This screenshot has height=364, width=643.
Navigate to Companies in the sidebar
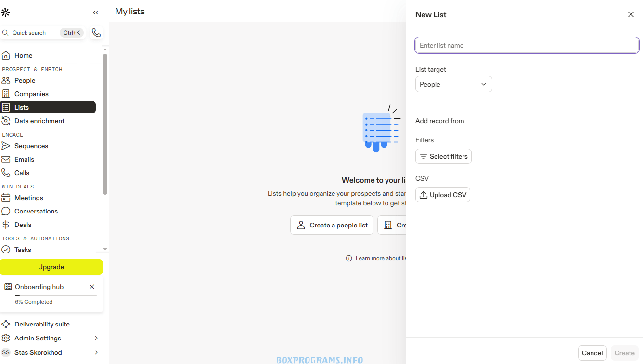click(x=31, y=94)
